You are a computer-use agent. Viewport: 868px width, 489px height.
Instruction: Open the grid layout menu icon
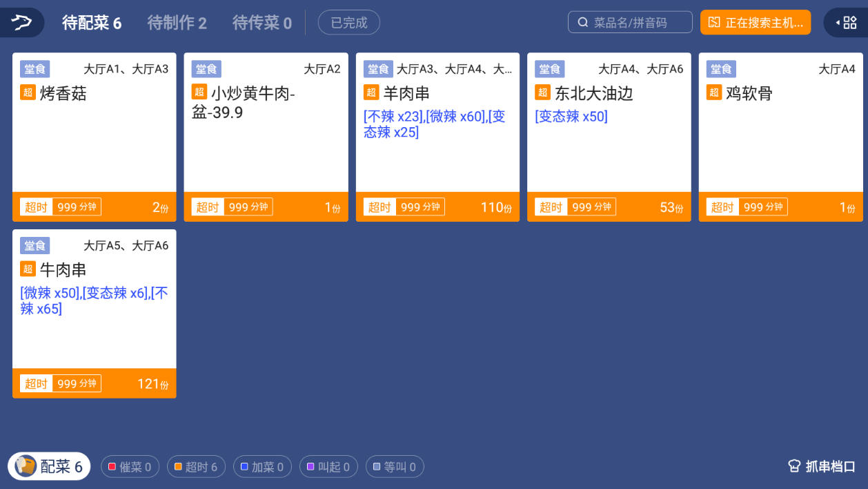pyautogui.click(x=850, y=22)
